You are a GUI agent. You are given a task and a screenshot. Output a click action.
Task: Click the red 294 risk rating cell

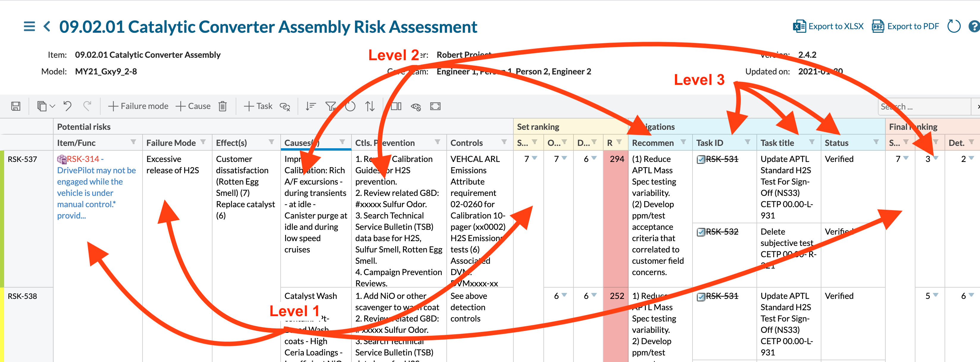tap(616, 159)
